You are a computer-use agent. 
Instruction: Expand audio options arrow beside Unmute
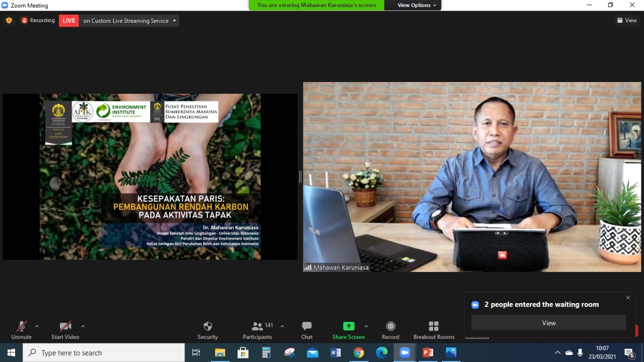tap(37, 326)
